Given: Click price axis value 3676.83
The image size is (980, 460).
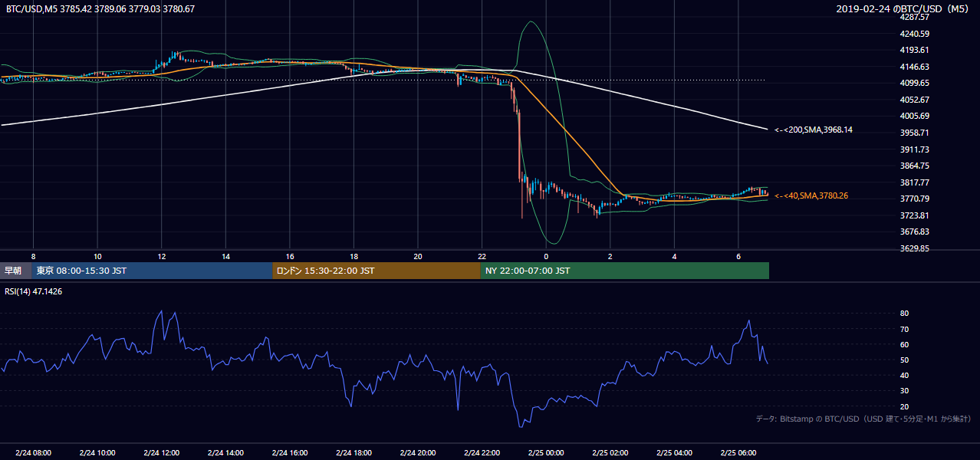Looking at the screenshot, I should tap(914, 232).
